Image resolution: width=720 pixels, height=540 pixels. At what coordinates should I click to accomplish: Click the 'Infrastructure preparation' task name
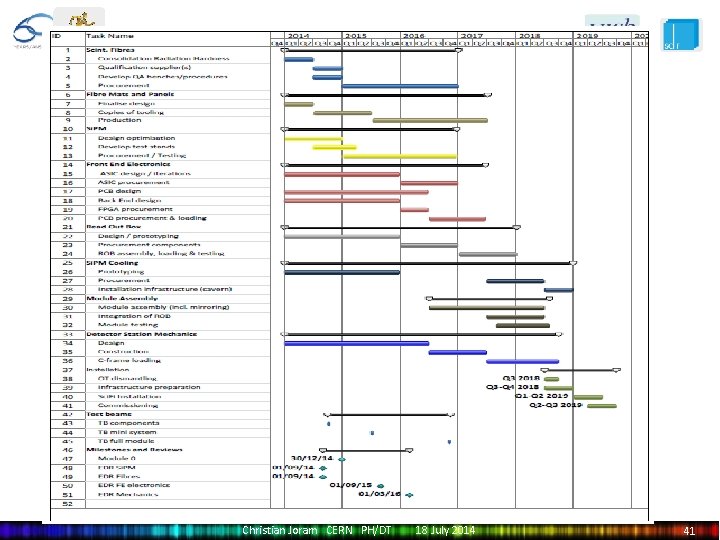[149, 388]
